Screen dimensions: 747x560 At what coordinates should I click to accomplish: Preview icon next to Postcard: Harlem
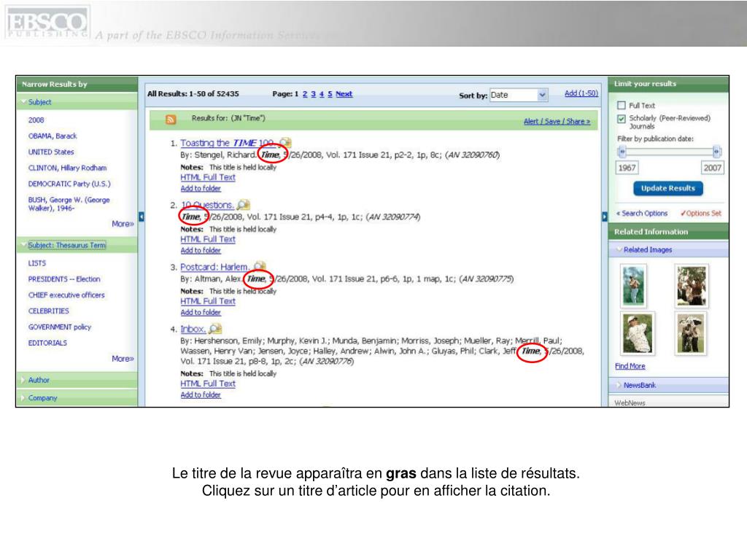click(260, 266)
